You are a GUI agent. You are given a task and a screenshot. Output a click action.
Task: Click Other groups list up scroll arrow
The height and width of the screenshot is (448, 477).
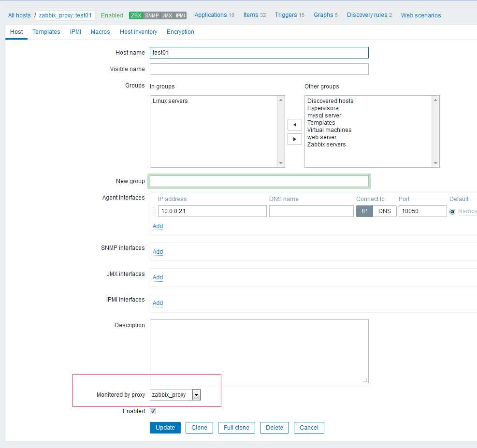click(435, 100)
